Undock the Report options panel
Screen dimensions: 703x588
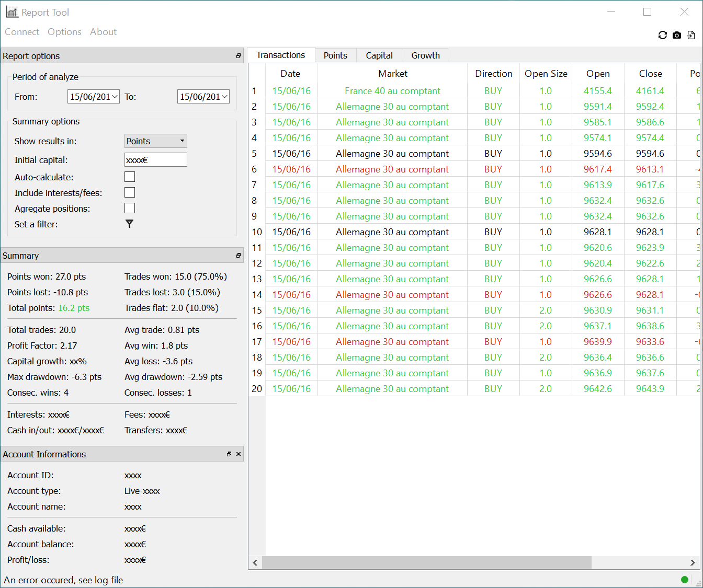click(x=239, y=56)
